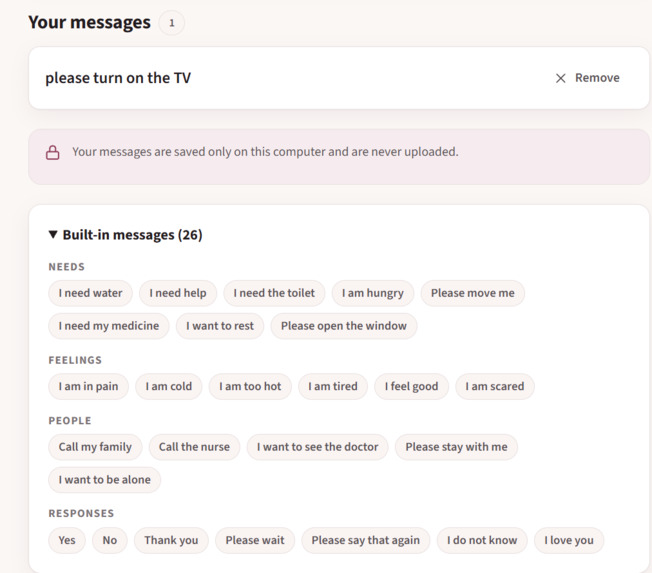Viewport: 652px width, 573px height.
Task: Click the 'I feel good' chip
Action: 411,387
